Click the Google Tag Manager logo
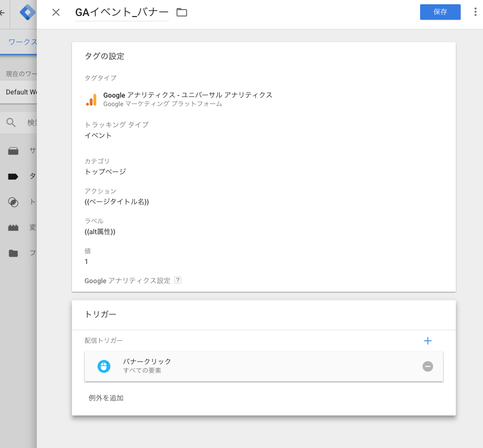Viewport: 483px width, 448px height. click(x=27, y=13)
